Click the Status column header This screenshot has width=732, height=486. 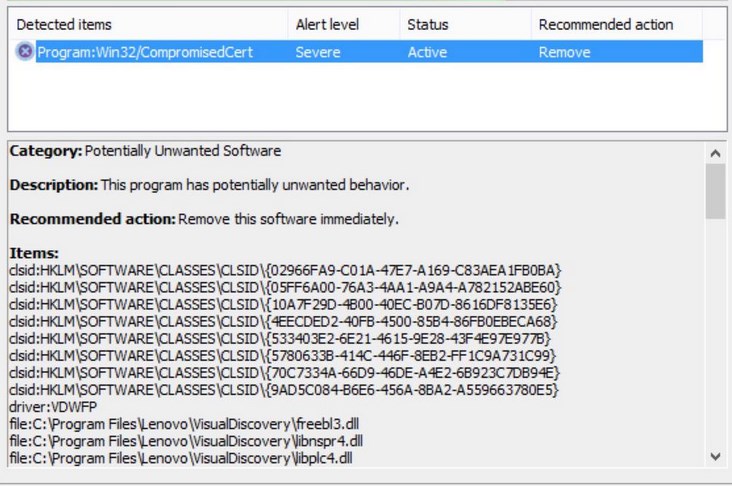point(428,24)
